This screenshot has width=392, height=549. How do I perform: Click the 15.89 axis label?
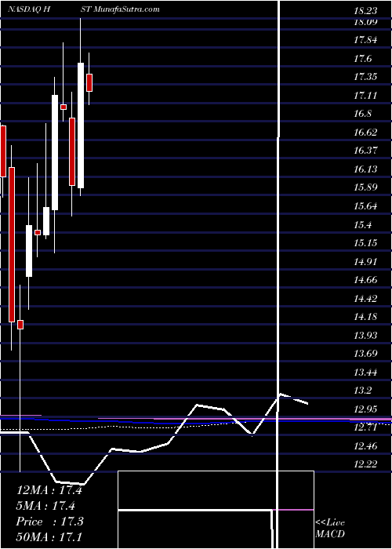coord(365,187)
